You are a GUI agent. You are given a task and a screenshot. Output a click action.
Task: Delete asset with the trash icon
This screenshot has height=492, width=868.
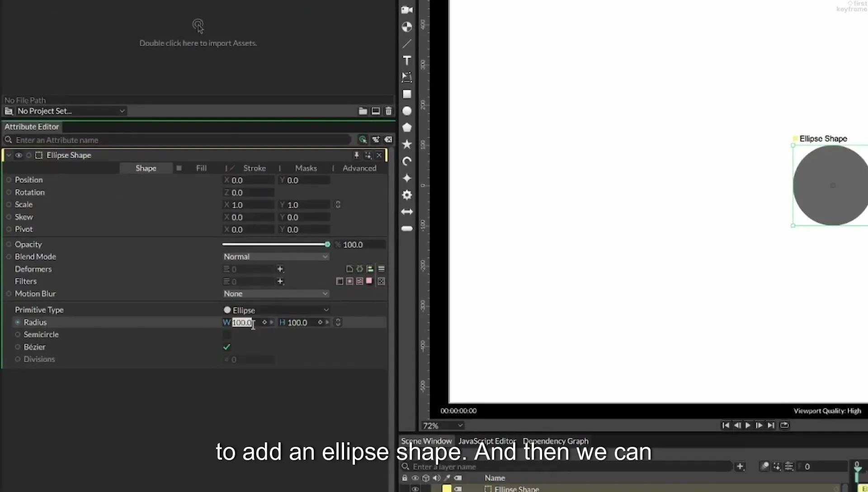pos(388,111)
